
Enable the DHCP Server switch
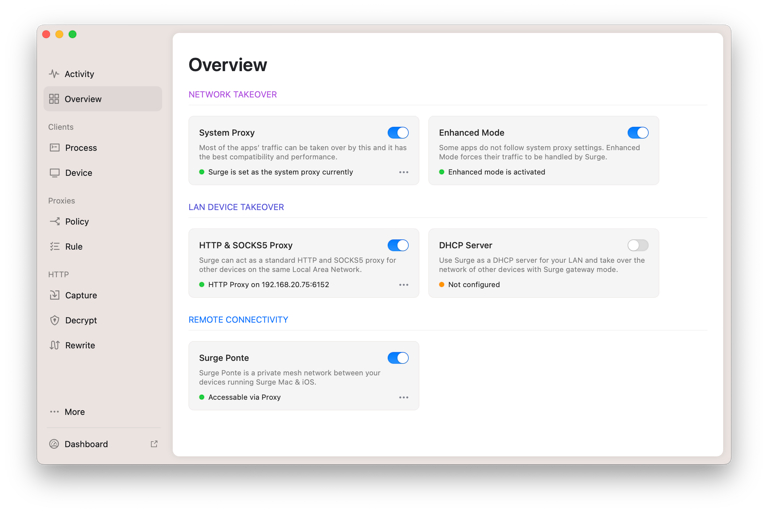[638, 245]
